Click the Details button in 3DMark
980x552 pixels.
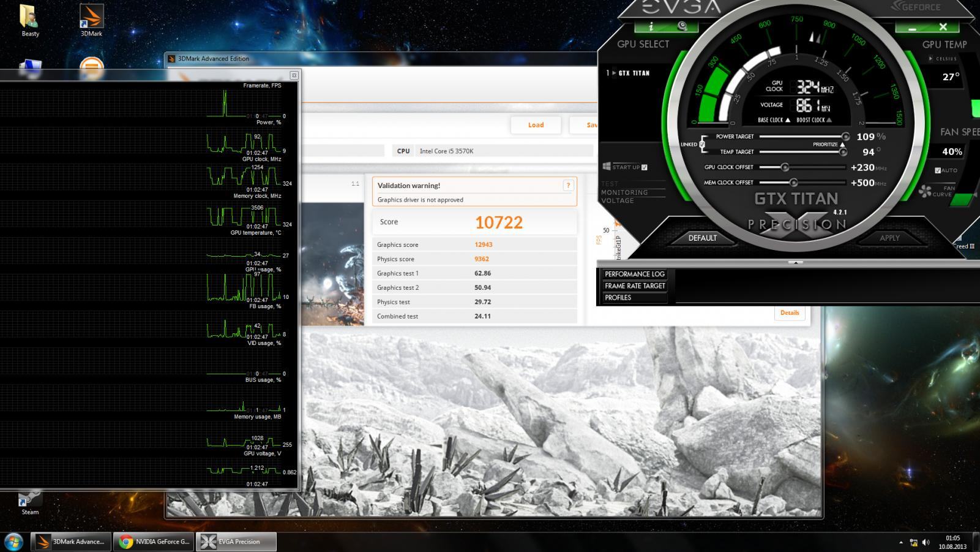point(790,312)
